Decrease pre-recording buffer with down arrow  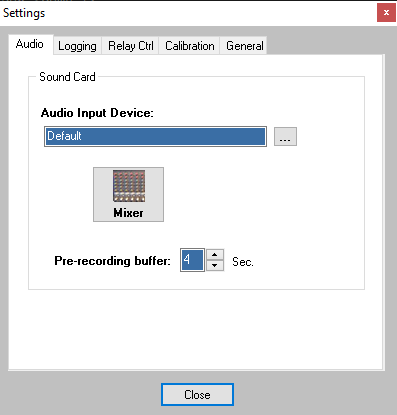[215, 265]
